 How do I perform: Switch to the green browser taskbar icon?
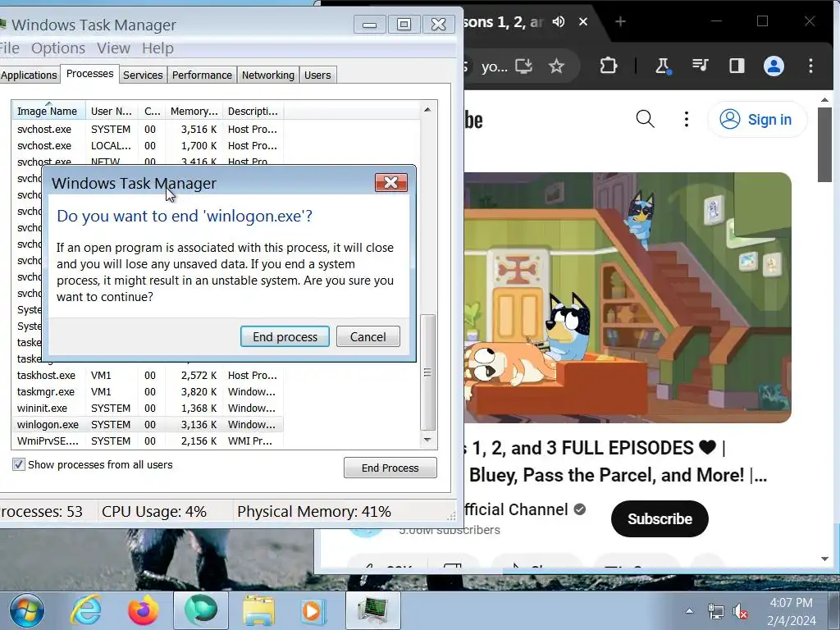[x=201, y=610]
